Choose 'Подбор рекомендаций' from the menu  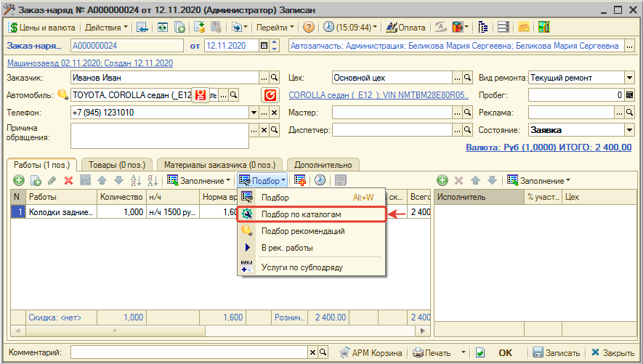[x=312, y=231]
